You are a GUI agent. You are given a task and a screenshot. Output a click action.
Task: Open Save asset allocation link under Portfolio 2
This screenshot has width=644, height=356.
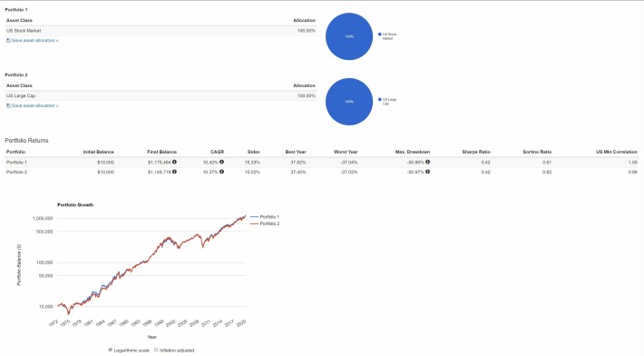[34, 105]
